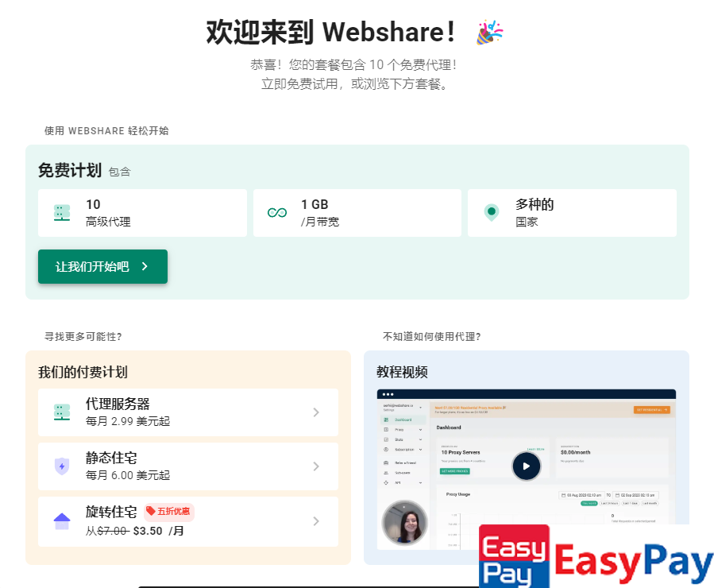Click the 教程视频 heading

[x=402, y=372]
